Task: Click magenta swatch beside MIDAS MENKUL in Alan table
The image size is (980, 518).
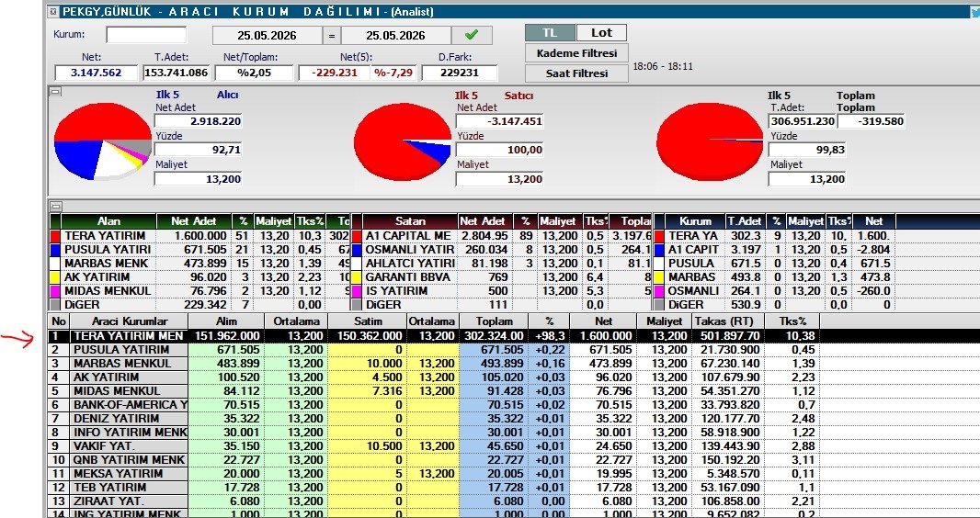Action: point(55,291)
